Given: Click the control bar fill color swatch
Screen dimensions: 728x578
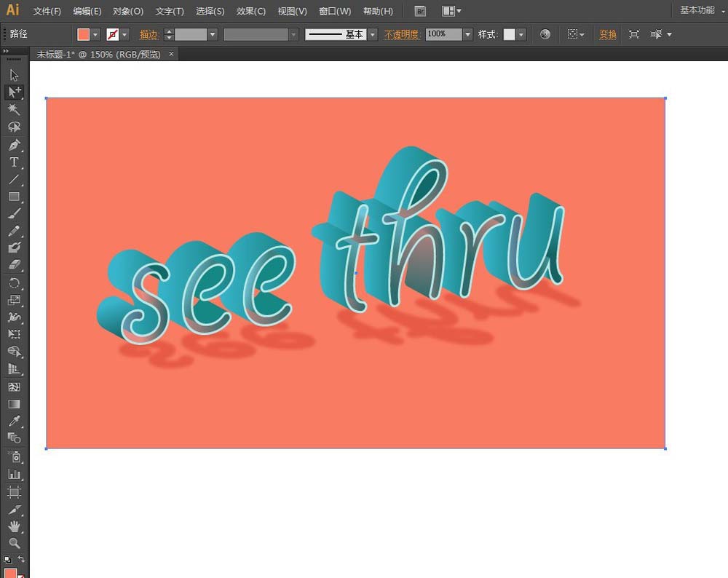Looking at the screenshot, I should point(84,34).
